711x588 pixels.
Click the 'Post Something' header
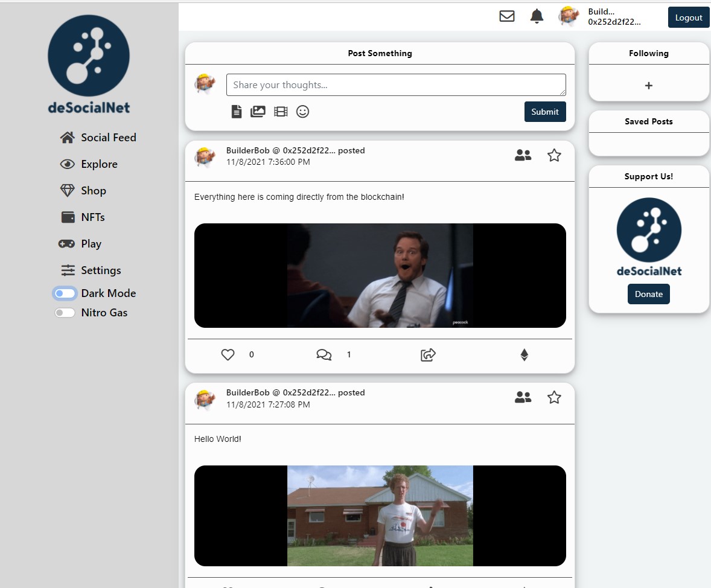(x=380, y=54)
